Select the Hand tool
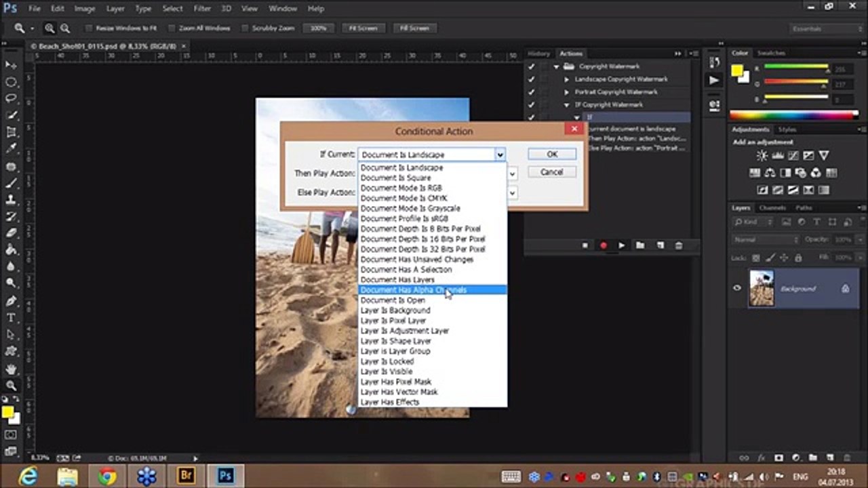The width and height of the screenshot is (868, 488). (x=11, y=369)
